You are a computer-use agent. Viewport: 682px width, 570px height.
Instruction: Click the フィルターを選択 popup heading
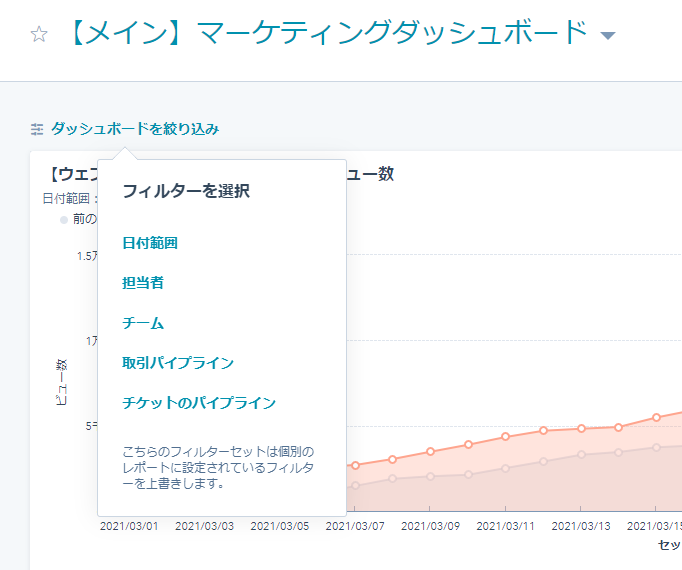coord(185,192)
